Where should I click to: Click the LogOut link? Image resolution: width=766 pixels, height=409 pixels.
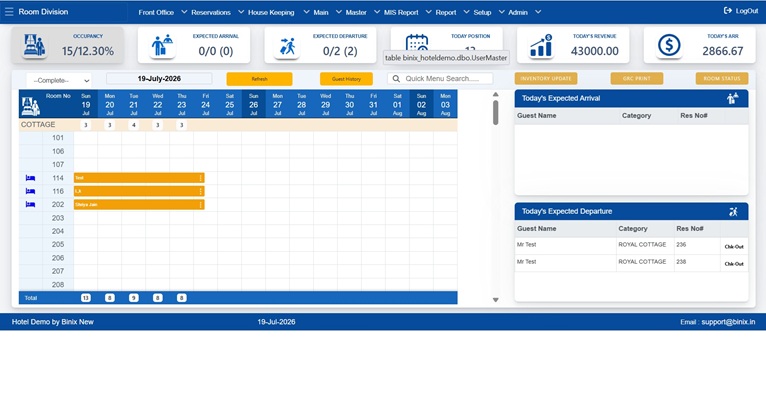[x=741, y=11]
